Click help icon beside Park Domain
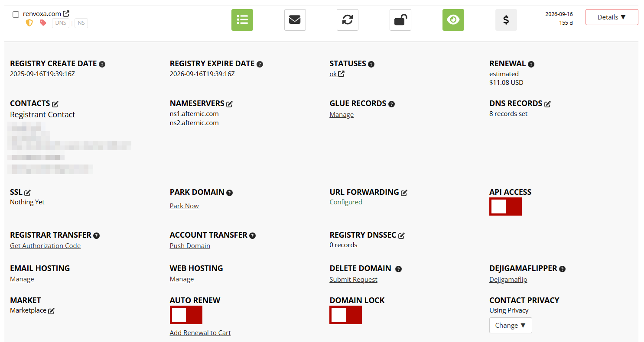This screenshot has width=644, height=342. point(229,193)
